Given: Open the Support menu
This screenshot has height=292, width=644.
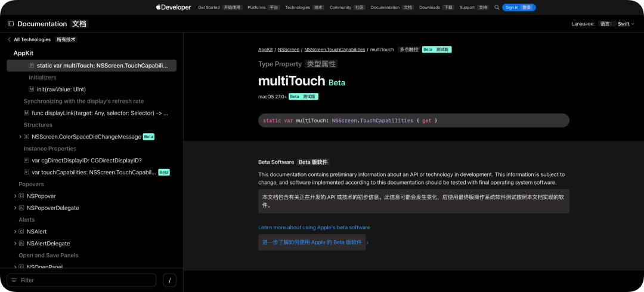Looking at the screenshot, I should click(x=467, y=7).
